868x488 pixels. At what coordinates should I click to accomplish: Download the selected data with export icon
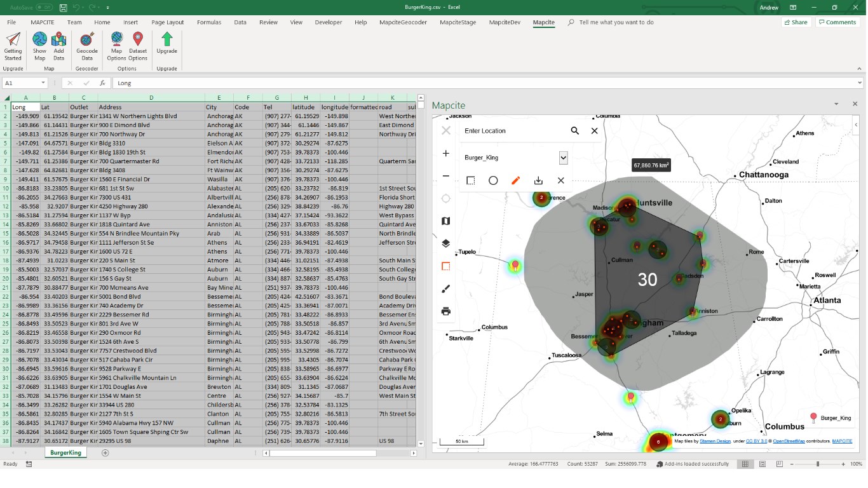(x=538, y=180)
